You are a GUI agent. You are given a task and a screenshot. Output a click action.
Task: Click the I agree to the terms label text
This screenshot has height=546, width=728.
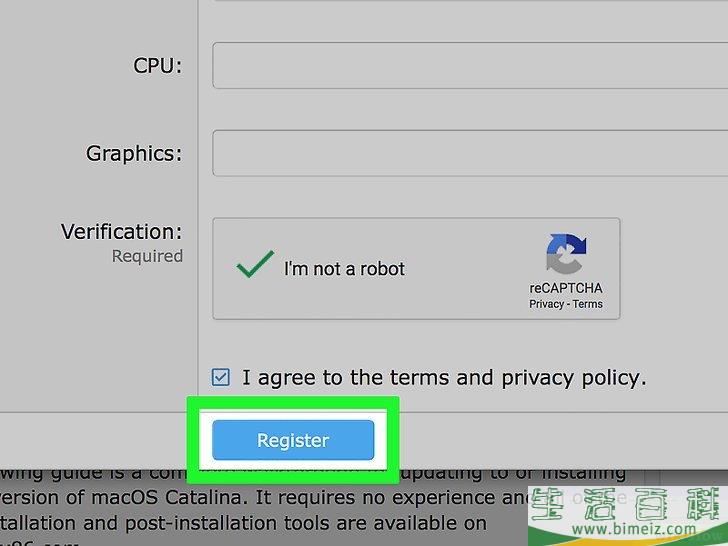[444, 378]
